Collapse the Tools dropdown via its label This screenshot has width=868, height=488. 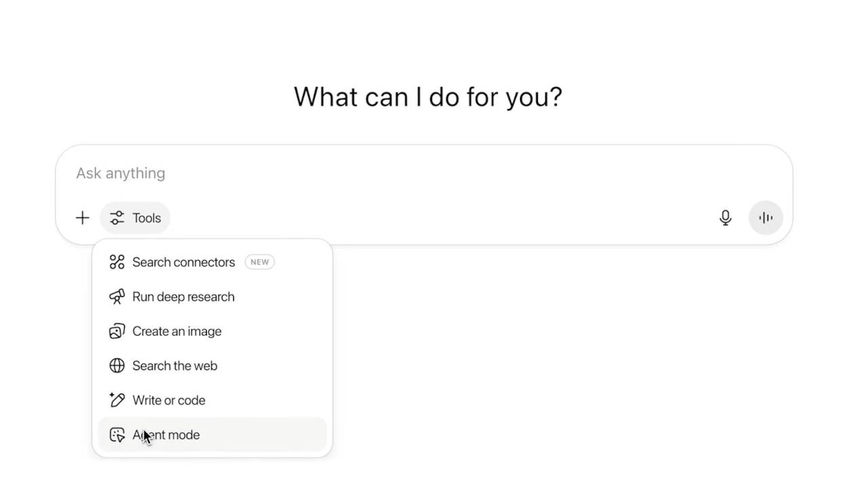pos(146,218)
